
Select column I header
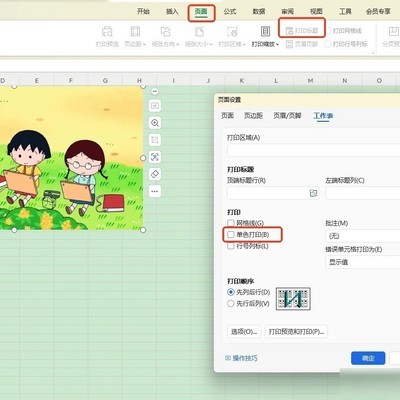pyautogui.click(x=173, y=80)
